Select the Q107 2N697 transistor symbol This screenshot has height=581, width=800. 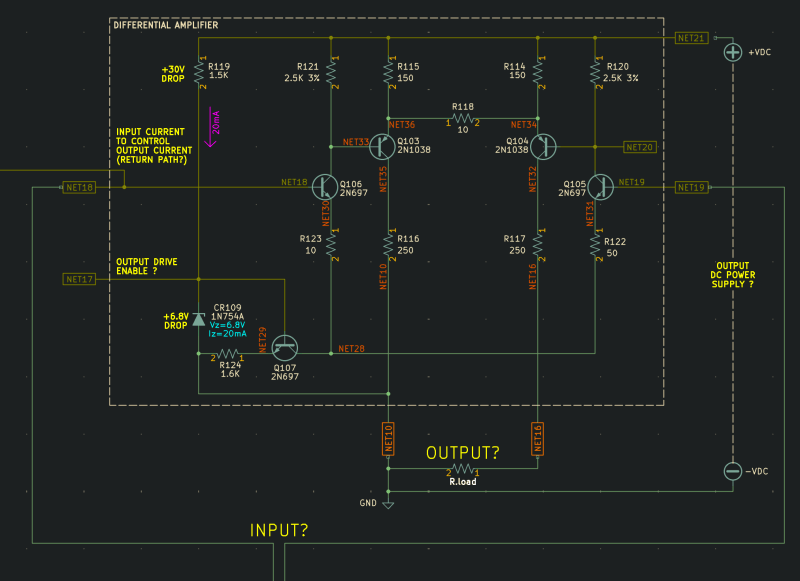(x=285, y=348)
